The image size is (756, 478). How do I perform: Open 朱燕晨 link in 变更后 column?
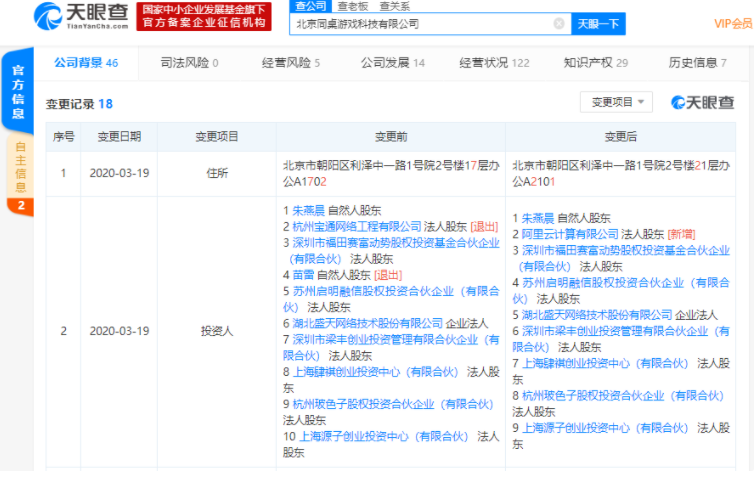[538, 218]
